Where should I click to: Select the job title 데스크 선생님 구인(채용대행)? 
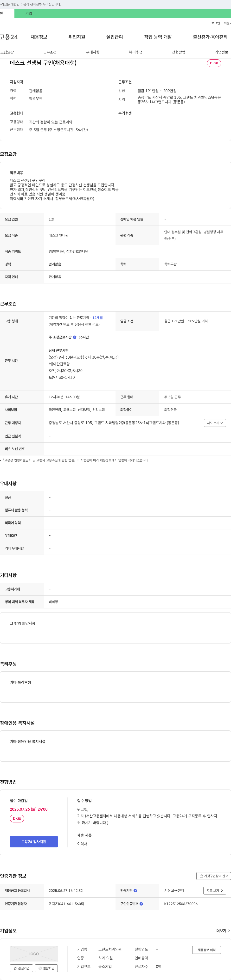point(43,63)
